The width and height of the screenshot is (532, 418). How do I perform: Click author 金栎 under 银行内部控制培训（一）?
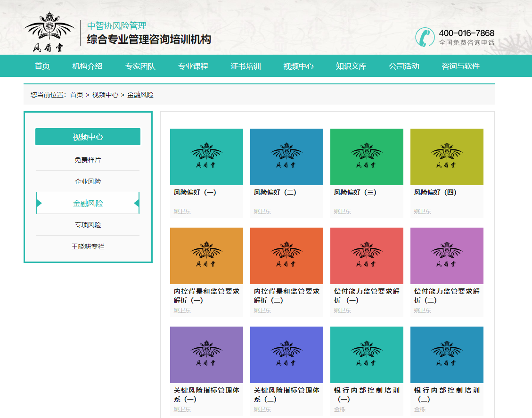click(340, 410)
